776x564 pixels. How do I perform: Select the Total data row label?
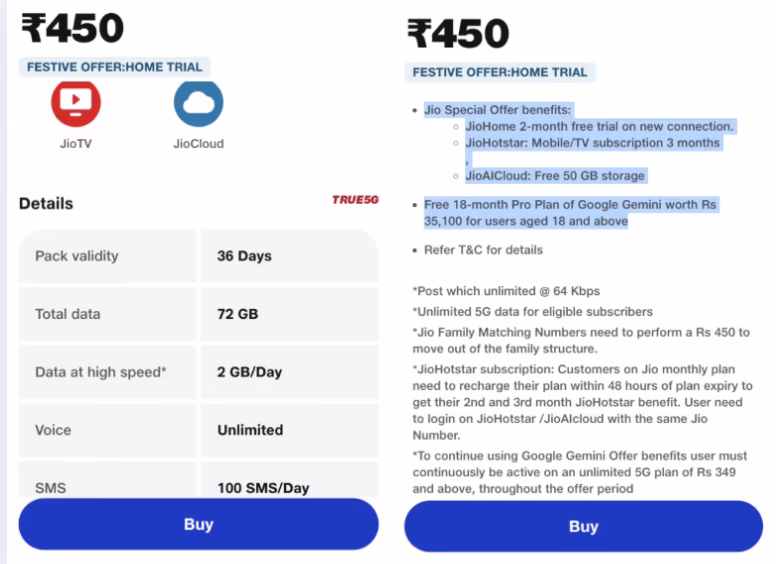(70, 314)
